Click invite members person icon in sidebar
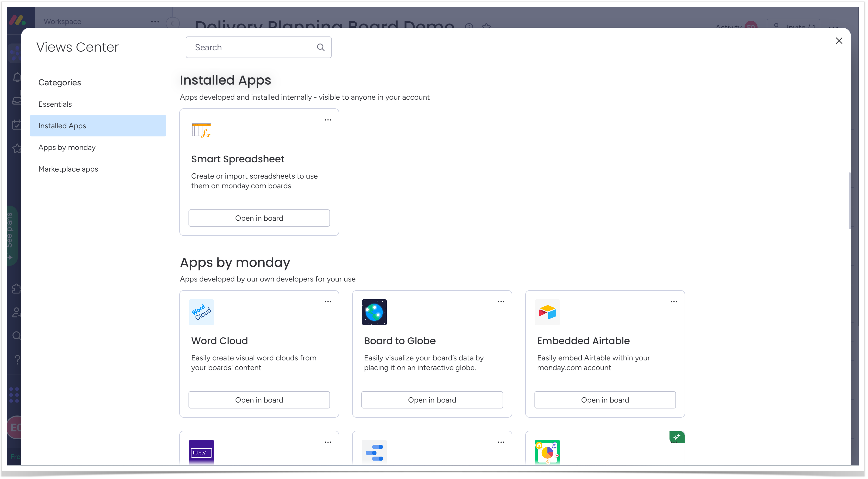 coord(16,313)
